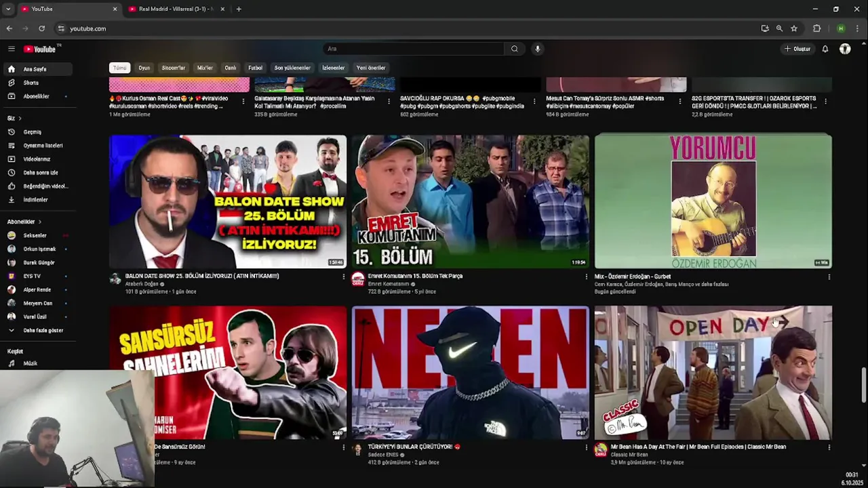This screenshot has width=868, height=488.
Task: Open the YouTube guide hamburger menu
Action: 12,49
